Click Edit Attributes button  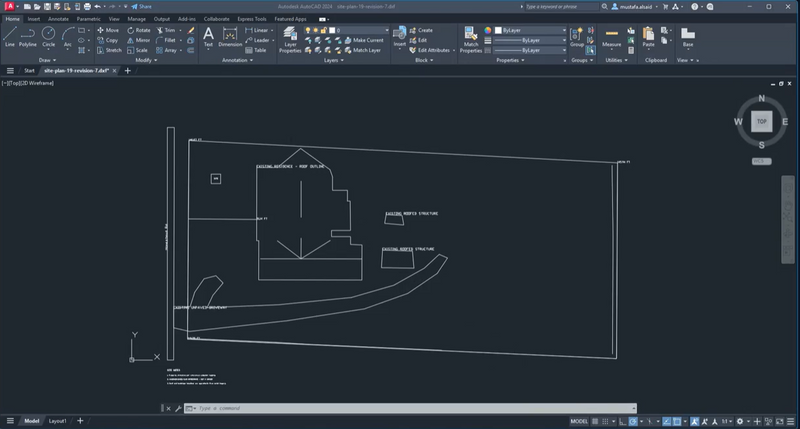[432, 50]
